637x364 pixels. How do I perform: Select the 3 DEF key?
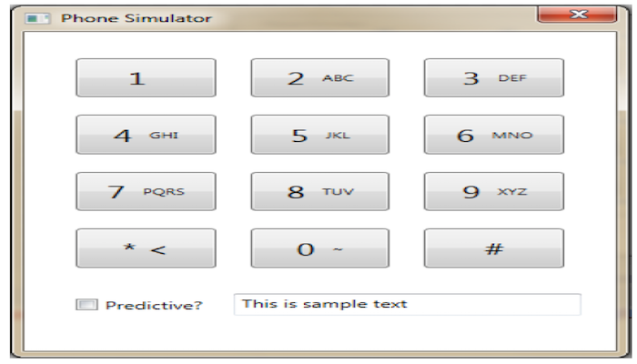[x=494, y=77]
